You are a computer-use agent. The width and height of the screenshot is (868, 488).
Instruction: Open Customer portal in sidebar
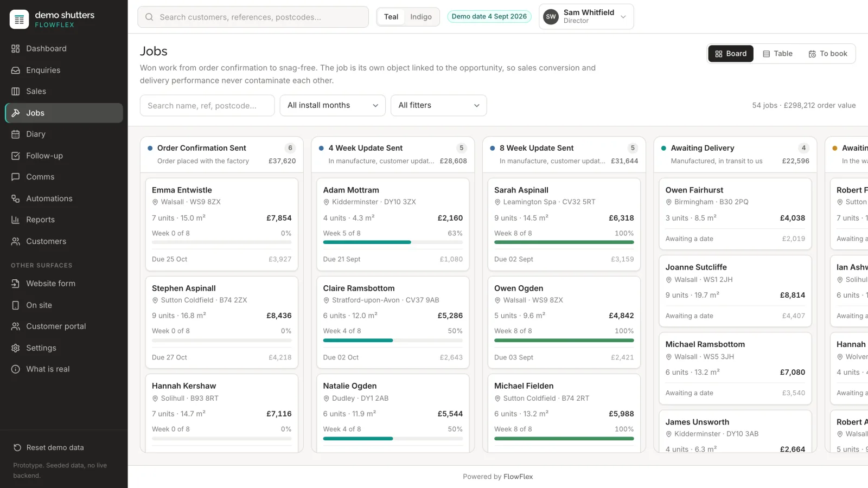coord(64,326)
